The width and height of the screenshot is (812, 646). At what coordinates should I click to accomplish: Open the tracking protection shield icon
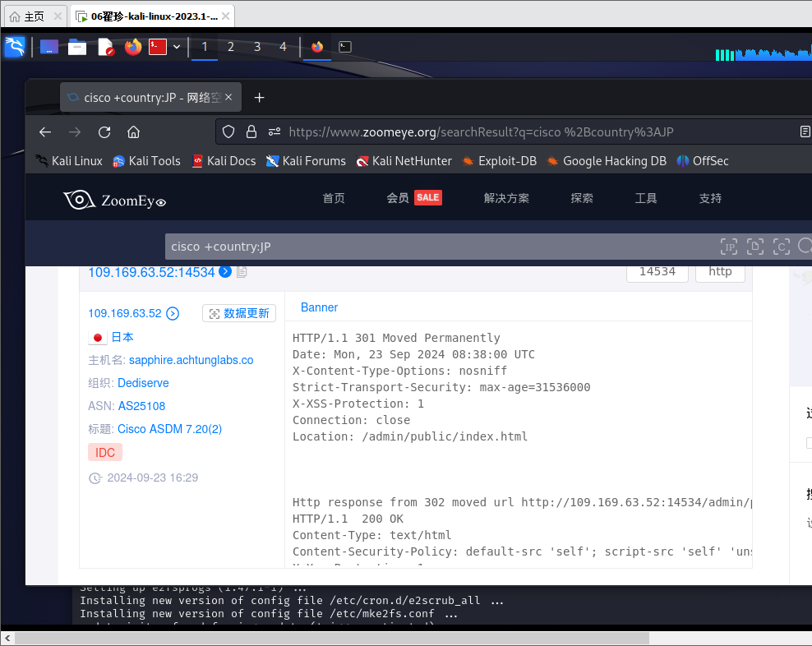click(x=228, y=132)
